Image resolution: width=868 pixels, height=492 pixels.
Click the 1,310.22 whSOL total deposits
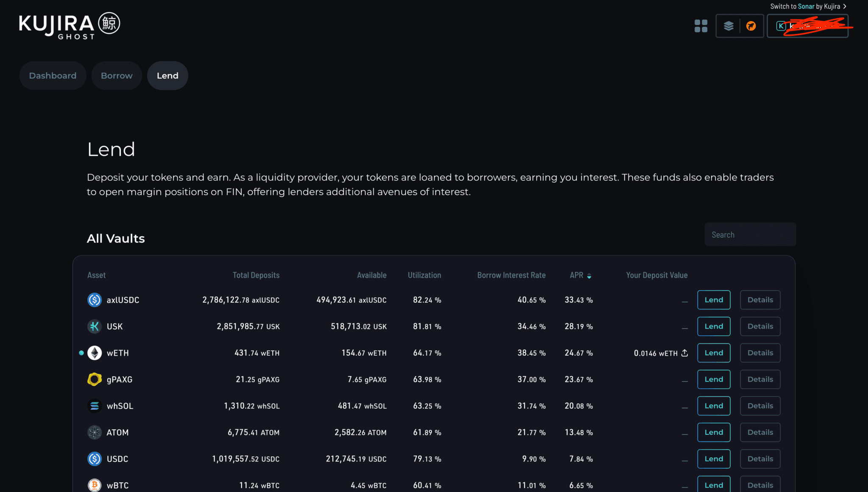(x=252, y=406)
